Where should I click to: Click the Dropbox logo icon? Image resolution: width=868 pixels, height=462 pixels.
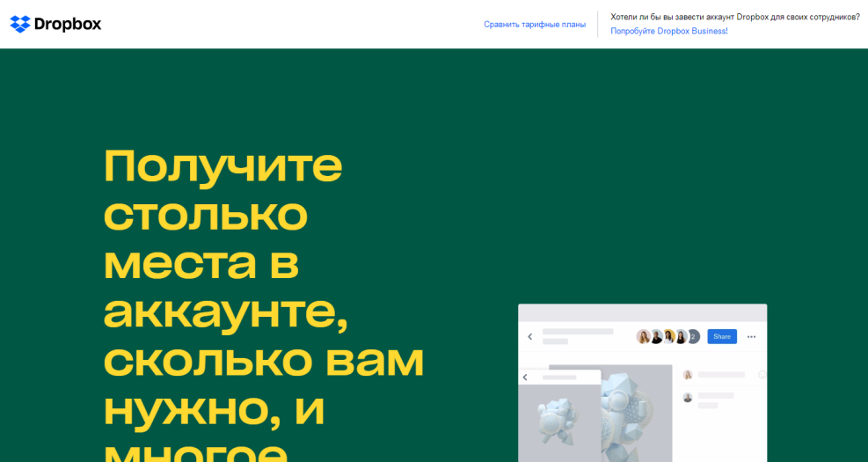[20, 24]
